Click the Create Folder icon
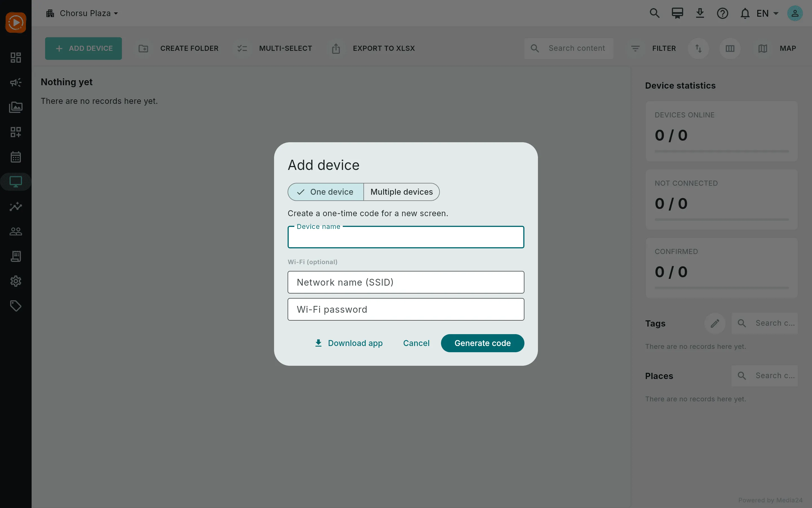Viewport: 812px width, 508px height. (144, 48)
